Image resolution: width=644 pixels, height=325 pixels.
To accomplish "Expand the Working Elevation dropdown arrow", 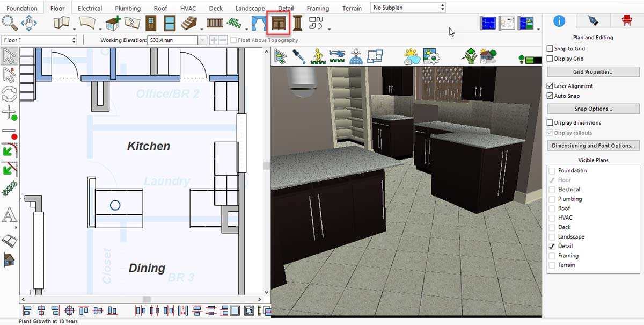I will pyautogui.click(x=202, y=40).
